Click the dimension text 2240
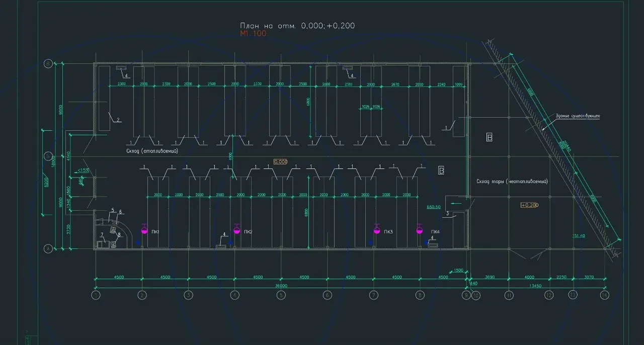The width and height of the screenshot is (644, 345). coord(442,84)
